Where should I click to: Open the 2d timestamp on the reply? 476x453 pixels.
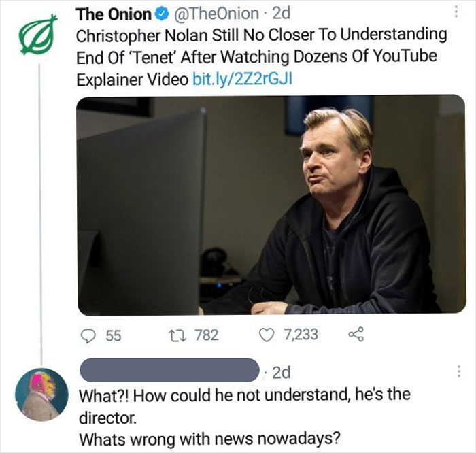(281, 372)
